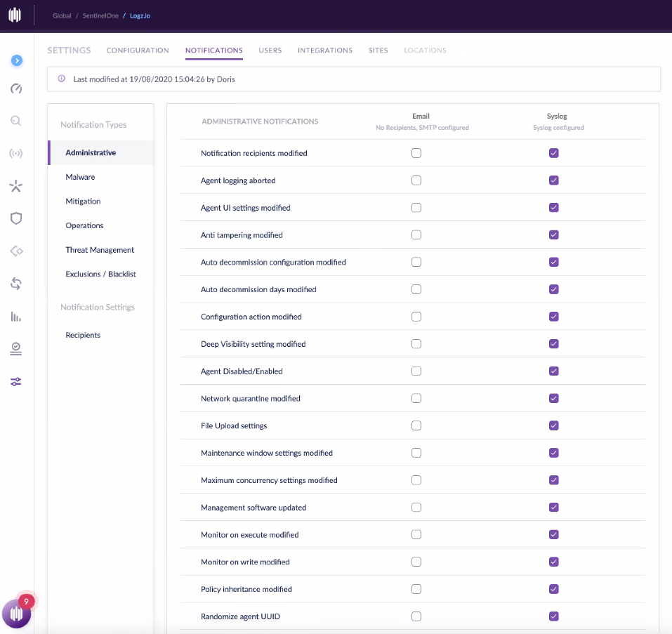Open the broadcast signal icon in the sidebar
Screen dimensions: 672x634
(x=16, y=153)
